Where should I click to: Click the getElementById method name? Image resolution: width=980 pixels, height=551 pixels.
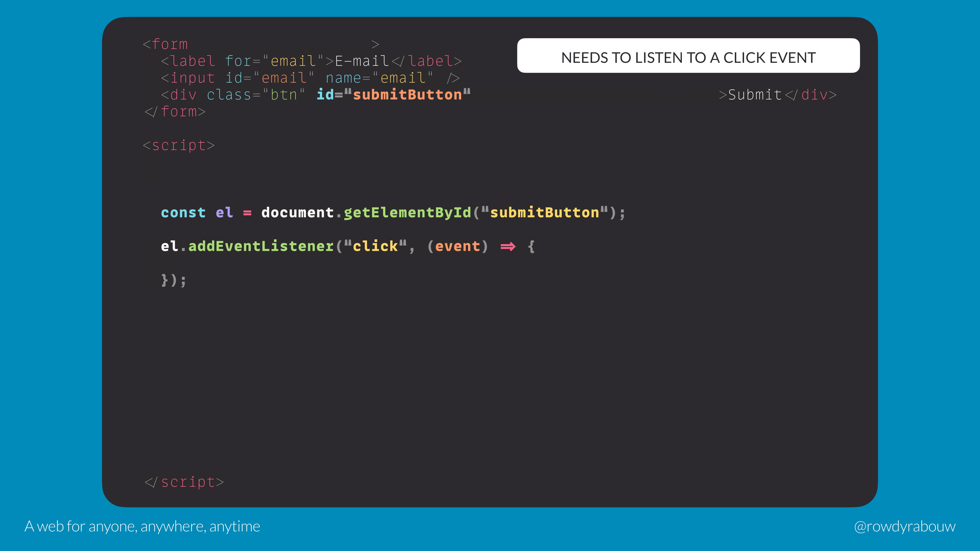407,212
